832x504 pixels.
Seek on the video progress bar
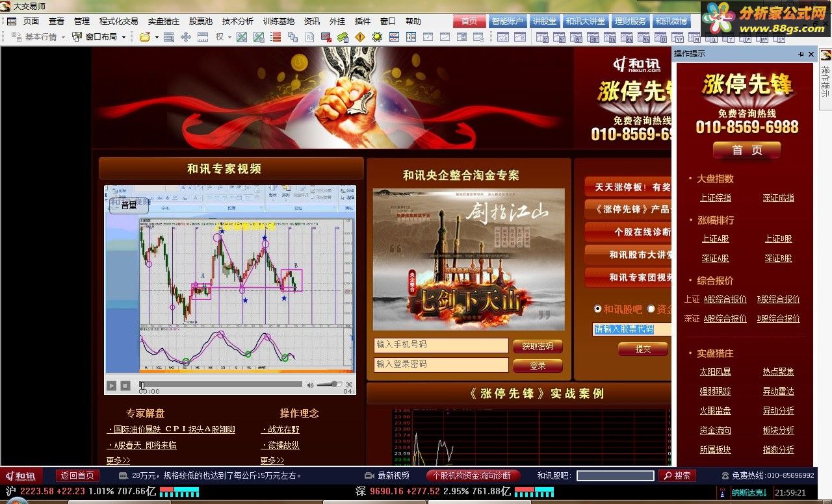[221, 384]
